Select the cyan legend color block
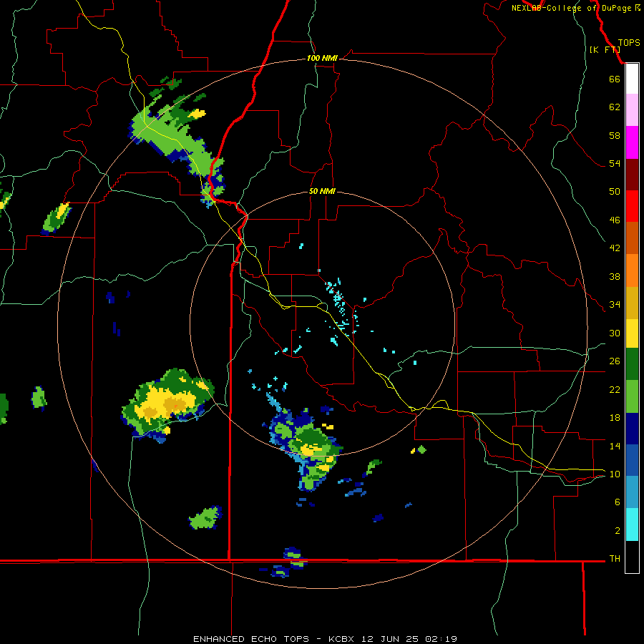The width and height of the screenshot is (644, 644). 632,525
